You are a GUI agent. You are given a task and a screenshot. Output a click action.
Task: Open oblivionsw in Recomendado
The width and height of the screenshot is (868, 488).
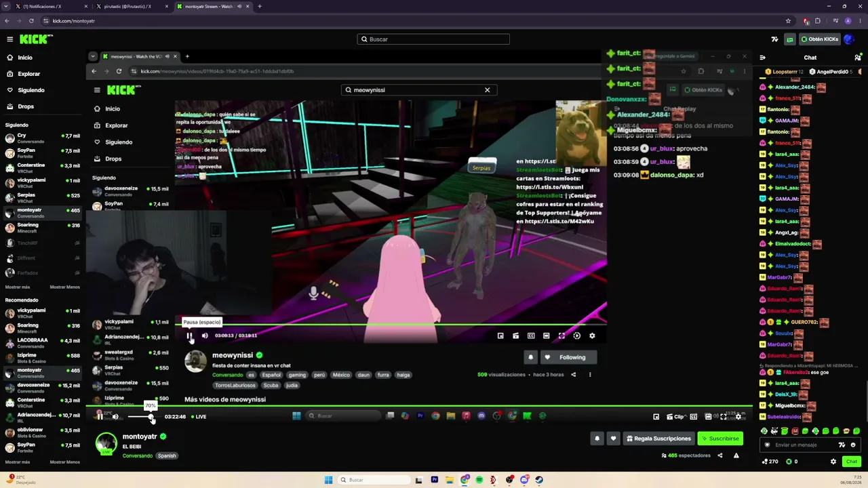[x=41, y=432]
